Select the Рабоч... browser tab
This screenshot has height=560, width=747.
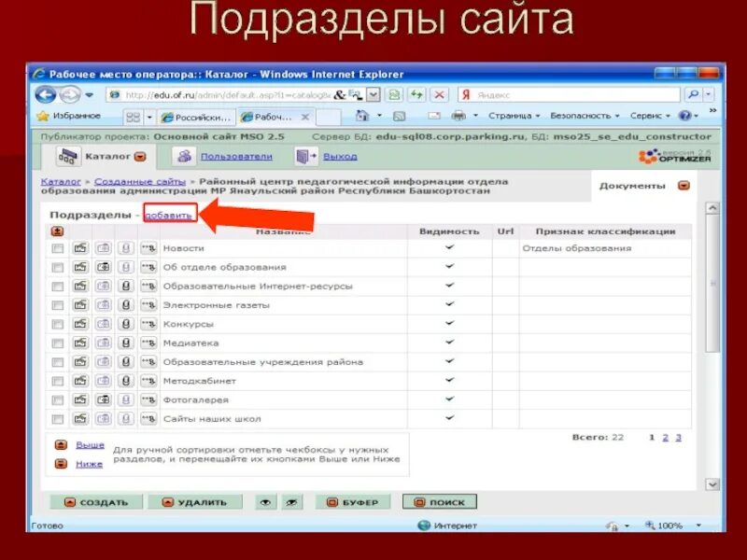[x=275, y=117]
